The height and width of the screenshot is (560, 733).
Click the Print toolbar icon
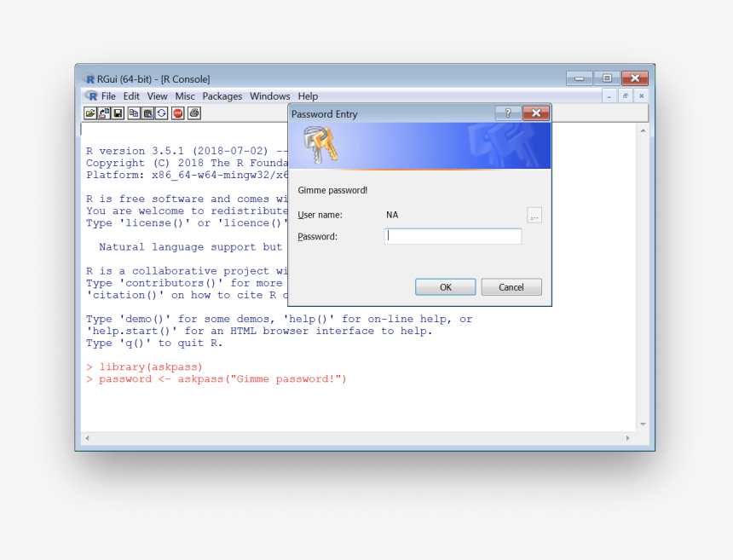tap(194, 113)
